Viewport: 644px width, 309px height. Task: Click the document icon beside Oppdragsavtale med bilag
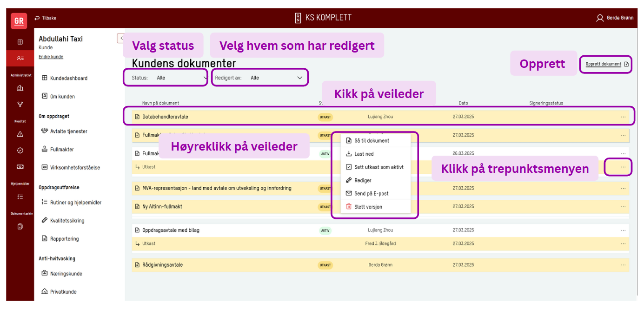pyautogui.click(x=137, y=230)
